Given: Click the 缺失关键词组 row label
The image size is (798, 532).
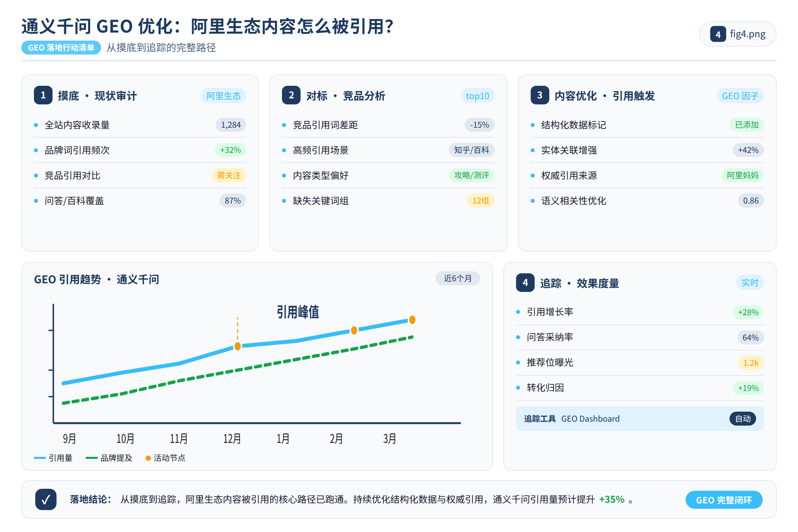Looking at the screenshot, I should coord(321,200).
